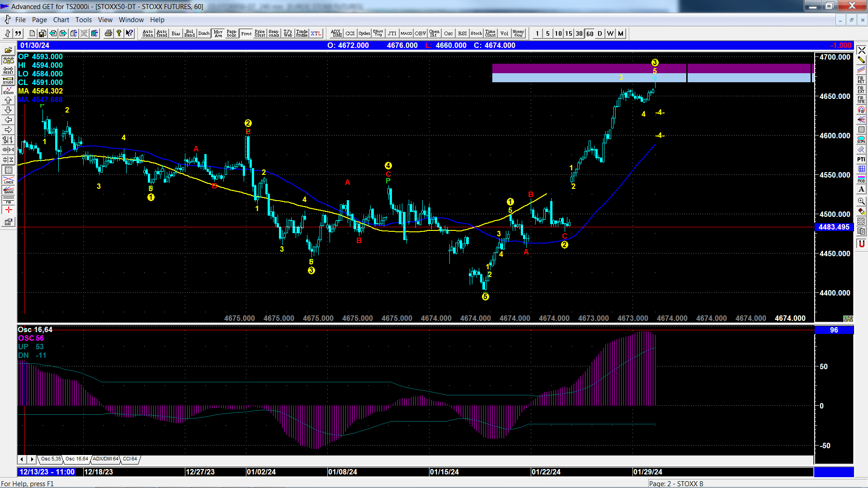Image resolution: width=868 pixels, height=488 pixels.
Task: Select the 60 minute timeframe
Action: (590, 33)
